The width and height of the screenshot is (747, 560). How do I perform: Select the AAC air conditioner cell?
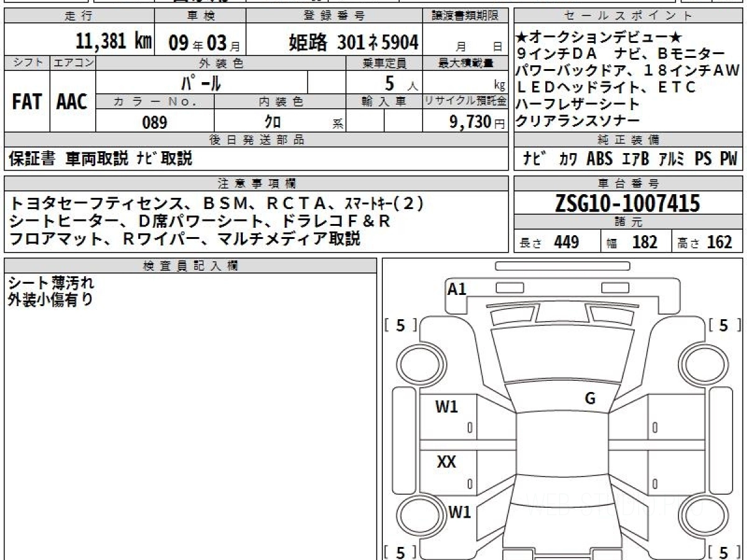coord(72,103)
